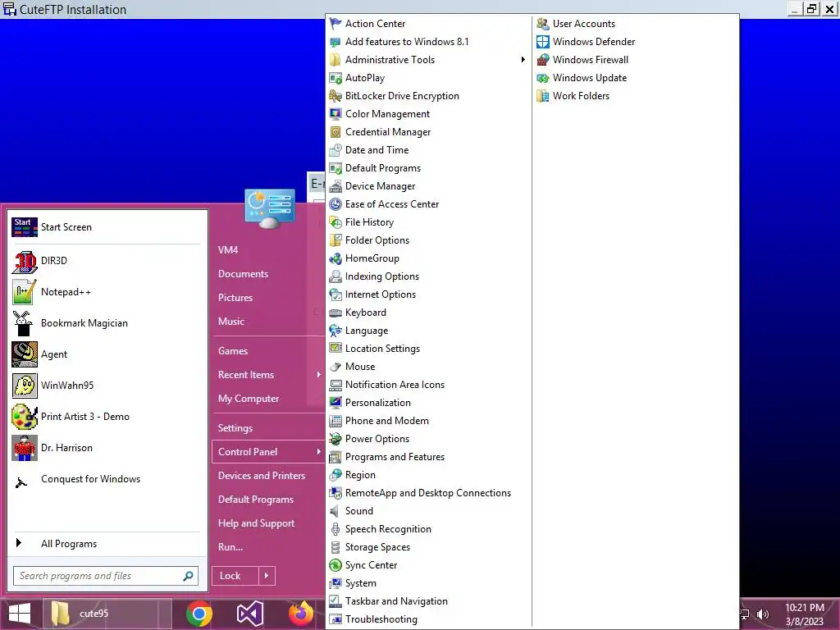The width and height of the screenshot is (840, 630).
Task: Expand Recent Items submenu
Action: [269, 375]
